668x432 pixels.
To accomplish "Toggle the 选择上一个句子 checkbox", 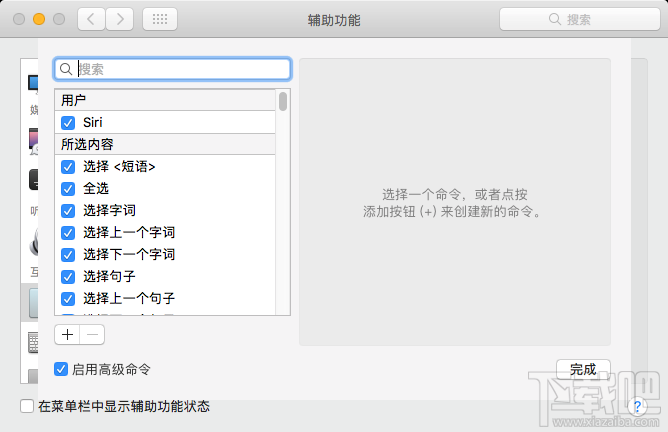I will pos(68,299).
